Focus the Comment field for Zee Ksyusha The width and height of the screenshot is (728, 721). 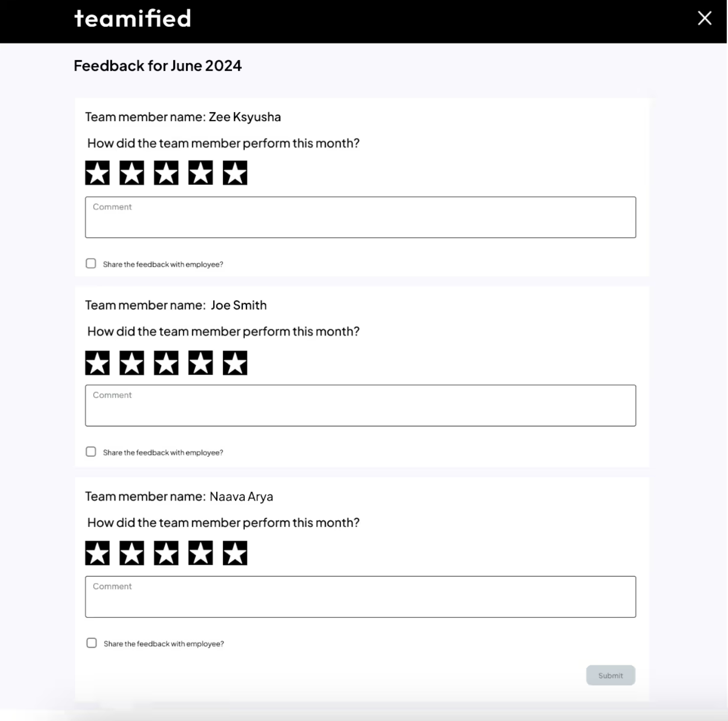[360, 217]
